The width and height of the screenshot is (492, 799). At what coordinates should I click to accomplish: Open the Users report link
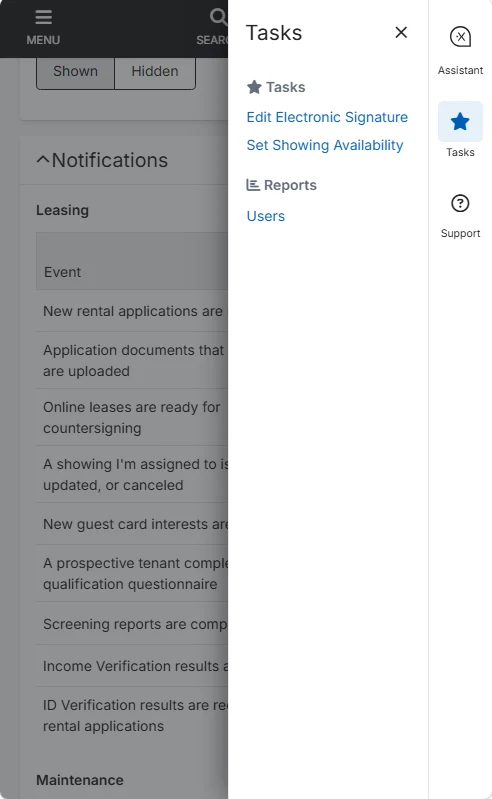tap(265, 216)
